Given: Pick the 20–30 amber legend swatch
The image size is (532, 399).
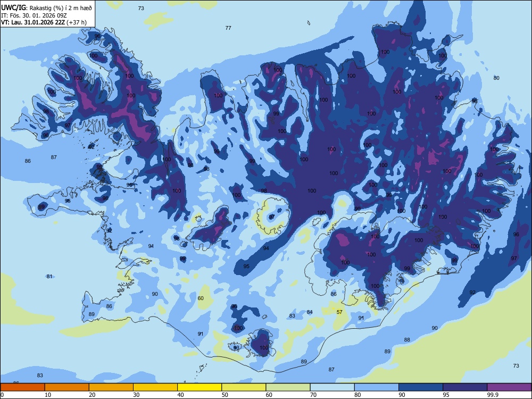Looking at the screenshot, I should point(111,387).
